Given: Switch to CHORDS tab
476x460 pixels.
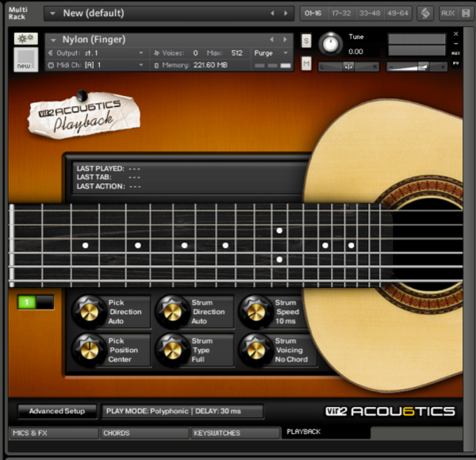Looking at the screenshot, I should click(x=145, y=433).
